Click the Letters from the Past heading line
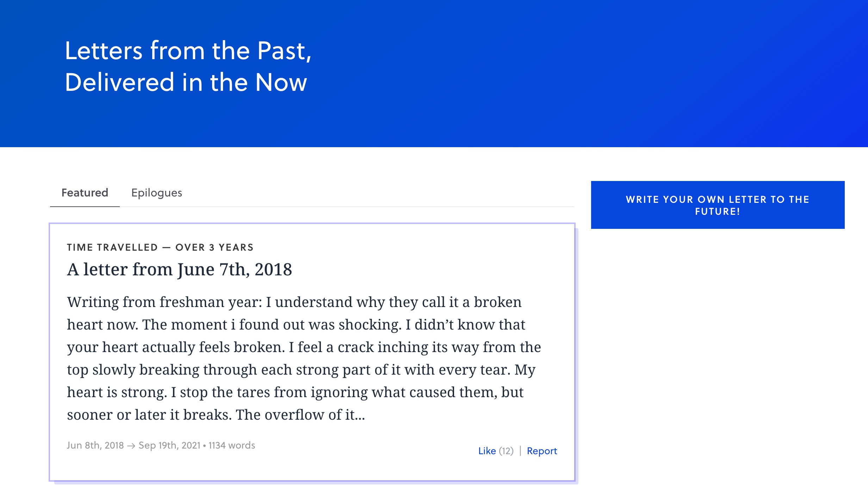The image size is (868, 488). [x=188, y=51]
